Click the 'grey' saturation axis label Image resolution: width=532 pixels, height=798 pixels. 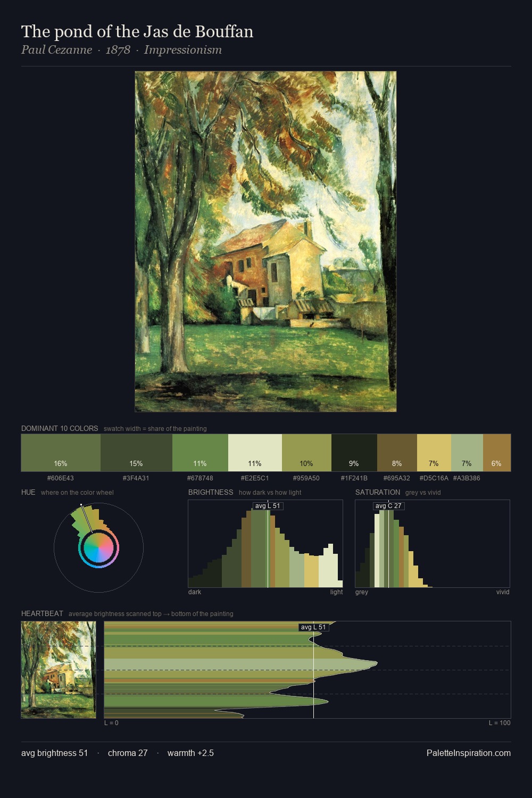tap(362, 592)
